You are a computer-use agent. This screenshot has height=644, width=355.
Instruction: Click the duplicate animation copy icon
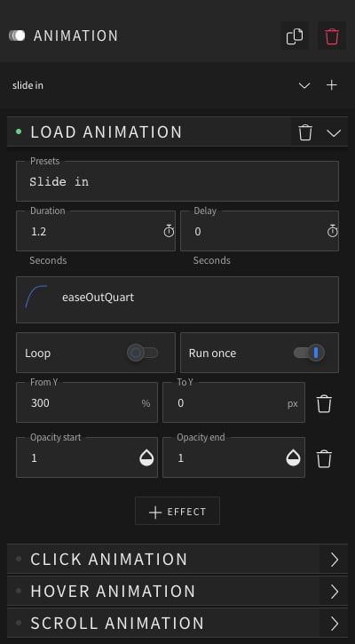(295, 36)
